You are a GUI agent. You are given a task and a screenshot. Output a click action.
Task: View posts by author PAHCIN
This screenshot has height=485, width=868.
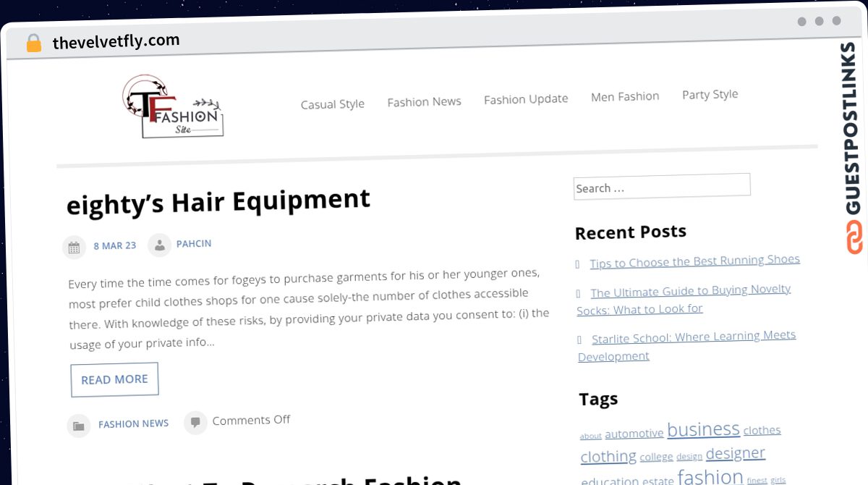click(194, 243)
